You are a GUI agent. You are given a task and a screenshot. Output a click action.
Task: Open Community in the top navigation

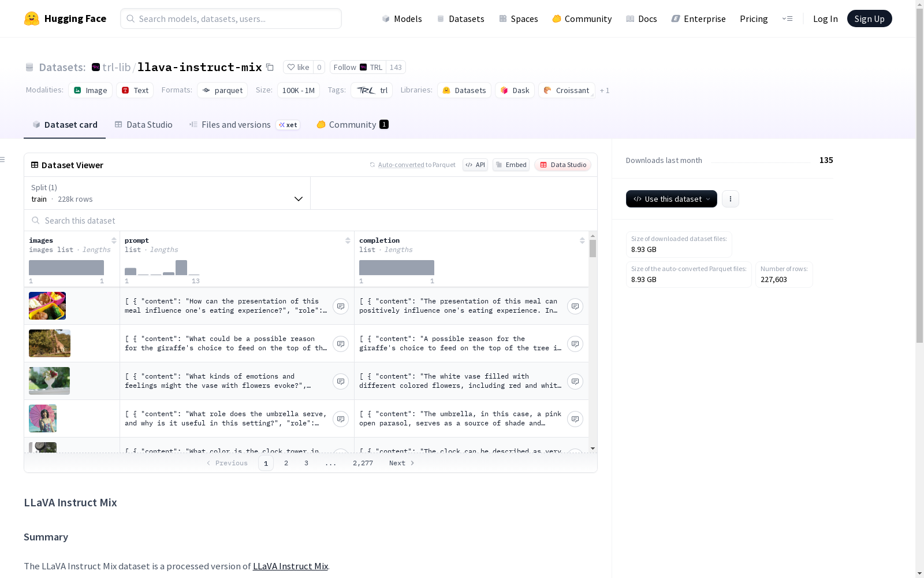(x=582, y=18)
